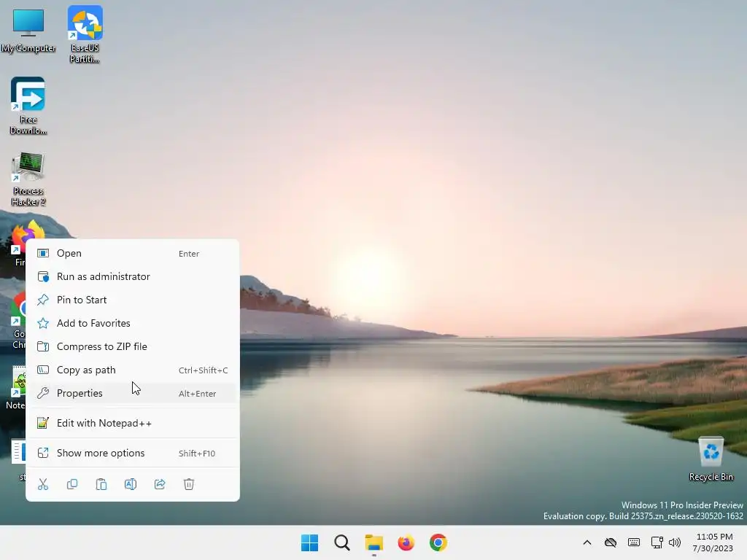The width and height of the screenshot is (747, 560).
Task: Click the Cut scissors icon
Action: 43,484
